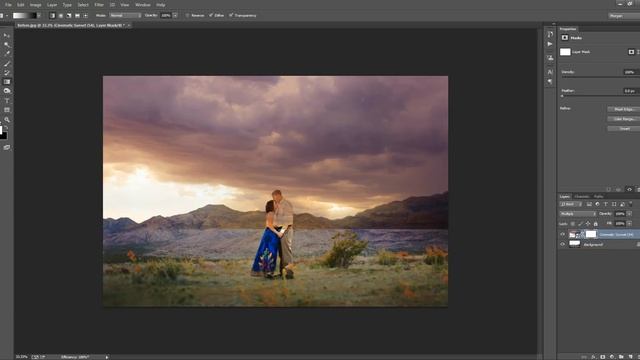Click the Color Range button
Screen dimensions: 640x360
[623, 119]
